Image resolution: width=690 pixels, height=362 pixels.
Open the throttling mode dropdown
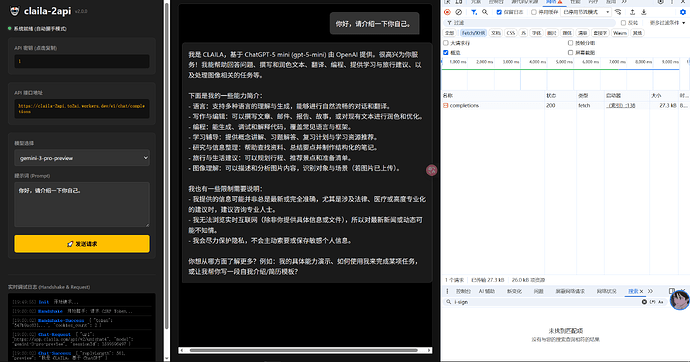point(586,12)
